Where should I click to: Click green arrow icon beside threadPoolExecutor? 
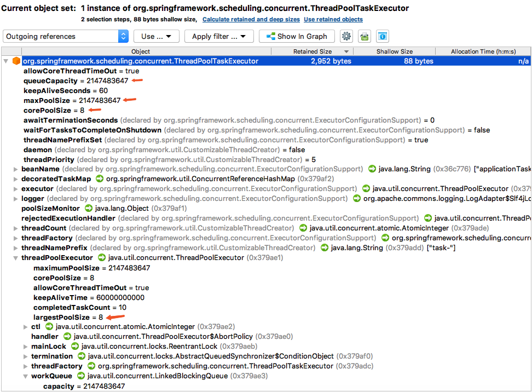101,257
